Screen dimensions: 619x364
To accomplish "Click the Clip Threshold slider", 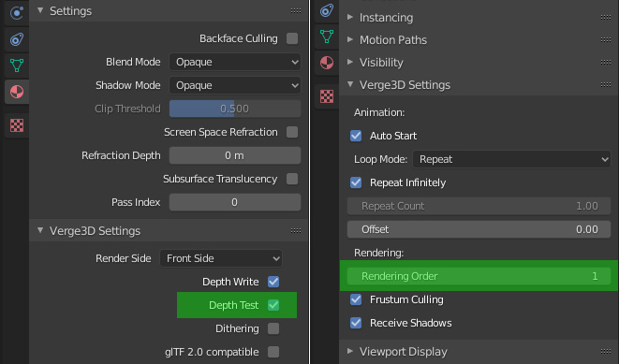I will click(x=235, y=109).
